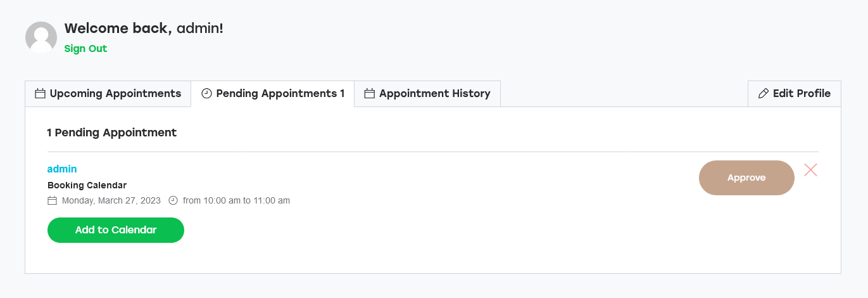Click the Welcome back, admin heading
Image resolution: width=868 pixels, height=298 pixels.
coord(144,29)
